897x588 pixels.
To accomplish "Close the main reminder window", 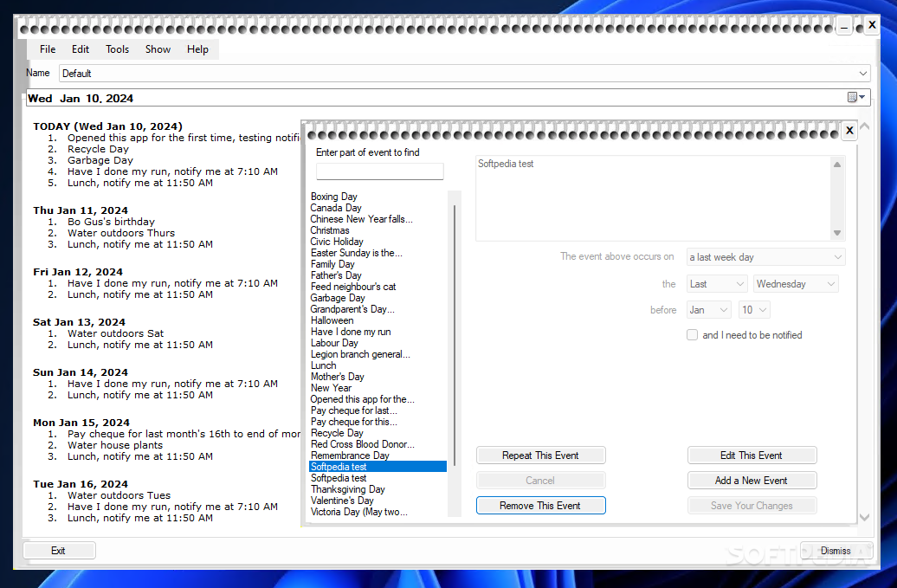I will pos(872,25).
